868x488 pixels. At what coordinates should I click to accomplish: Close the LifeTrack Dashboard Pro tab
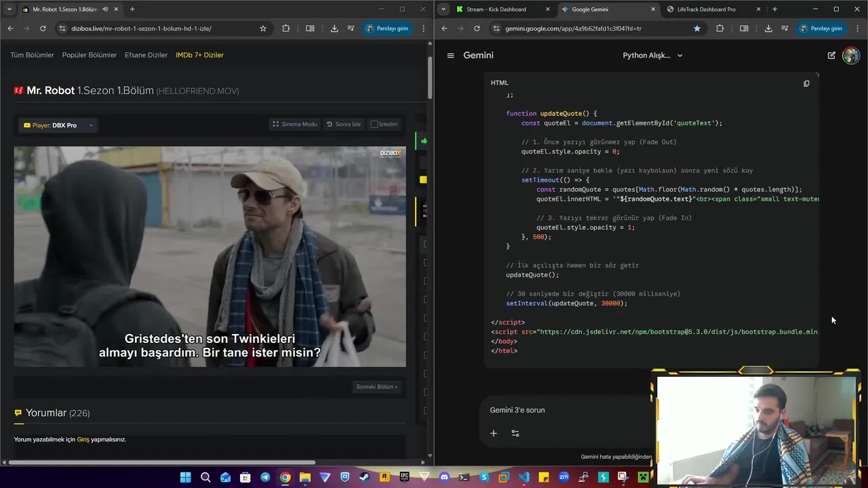coord(758,9)
